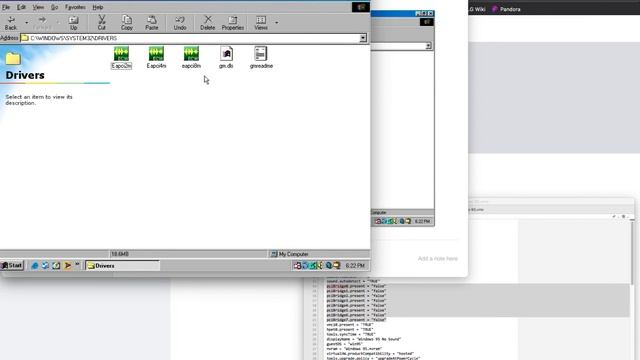Screen dimensions: 640x360
Task: Select the gmreadme text file
Action: click(x=261, y=58)
